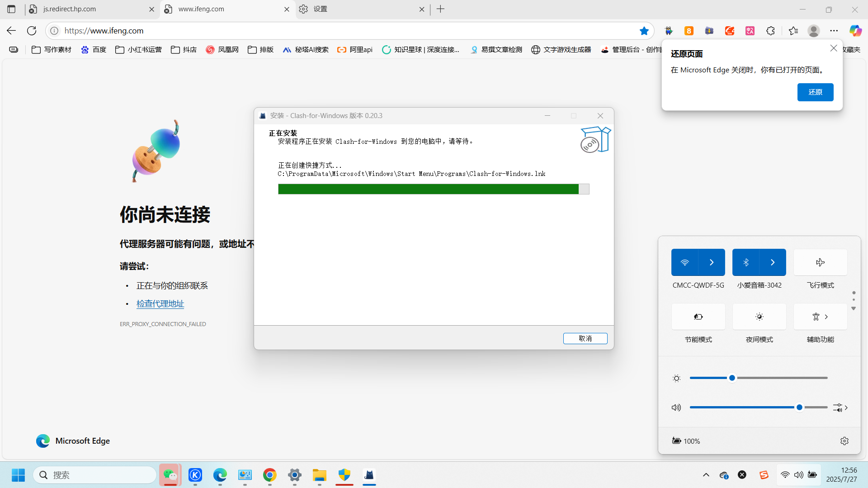Open the 小红书运营 bookmarks folder
868x488 pixels.
138,50
